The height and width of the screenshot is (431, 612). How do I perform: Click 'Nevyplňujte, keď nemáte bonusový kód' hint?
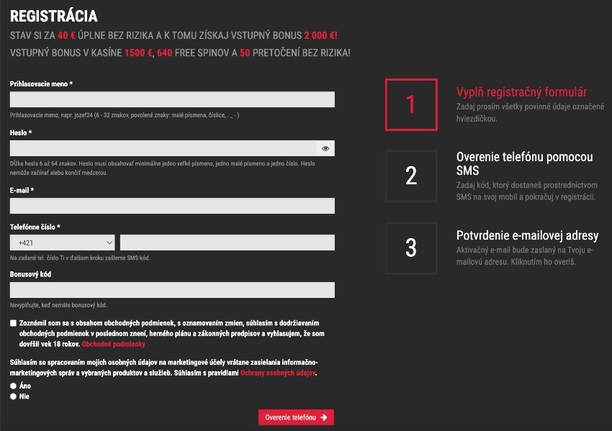point(58,305)
